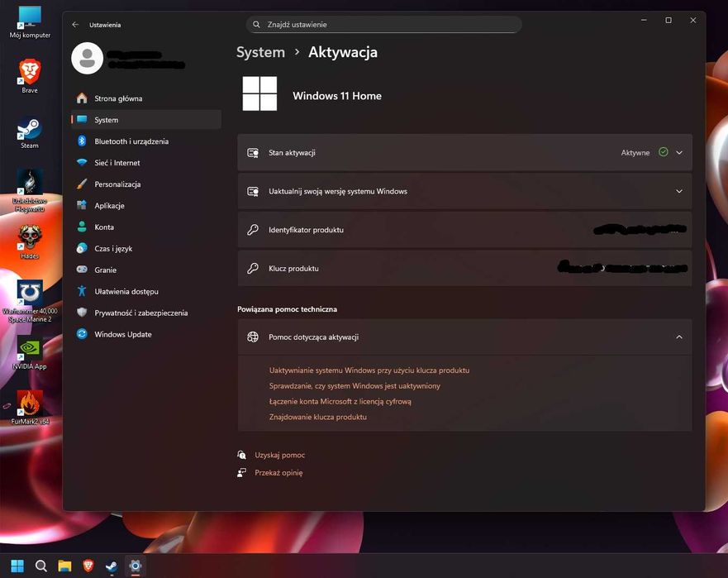Click the Znajdź ustawienie search field

pyautogui.click(x=384, y=25)
